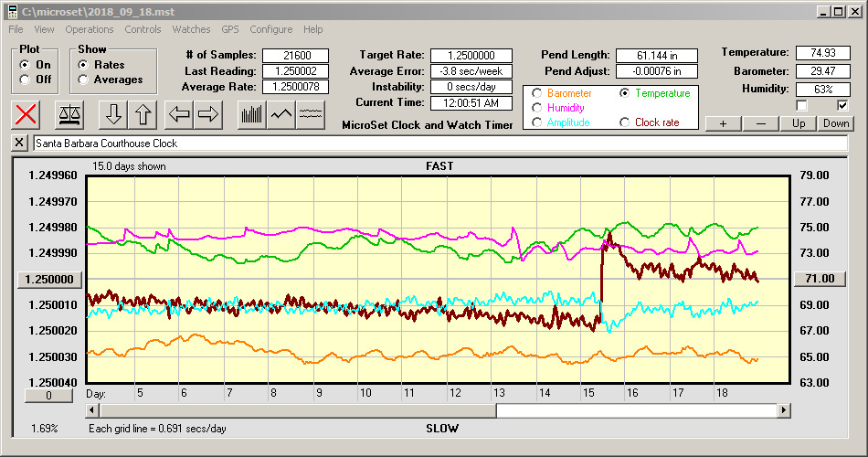Select the wavy lines plot style icon
Screen dimensions: 868x457
coord(311,114)
